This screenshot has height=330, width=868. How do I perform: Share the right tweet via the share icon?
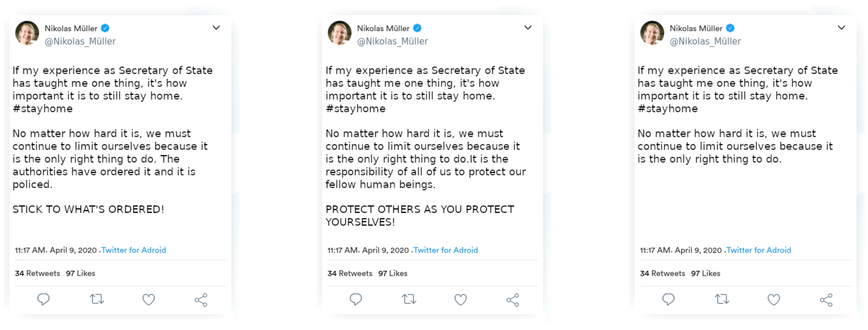pyautogui.click(x=826, y=300)
